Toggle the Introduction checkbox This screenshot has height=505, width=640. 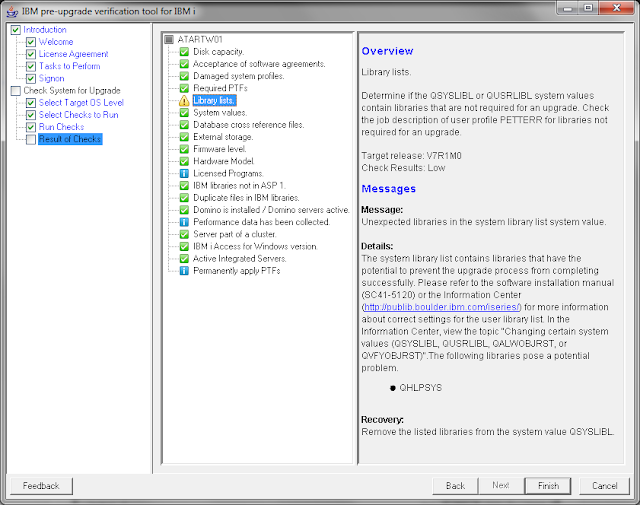click(x=16, y=30)
